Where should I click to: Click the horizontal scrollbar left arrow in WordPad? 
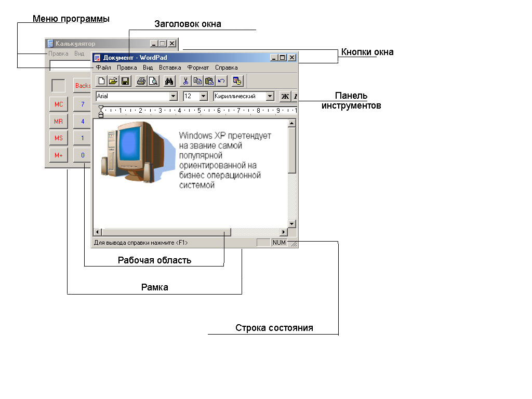[x=98, y=232]
